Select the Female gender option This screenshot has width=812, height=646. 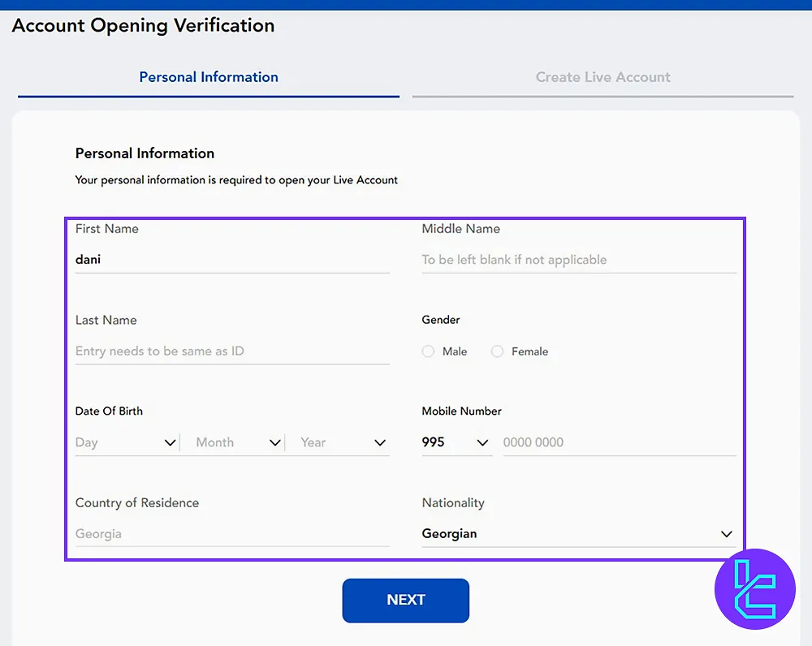[x=497, y=351]
